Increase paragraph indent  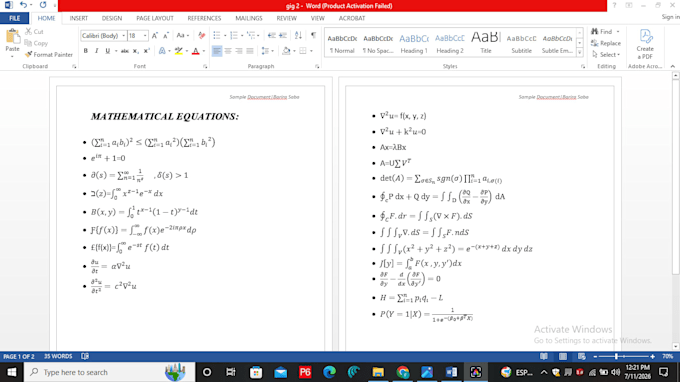[283, 36]
